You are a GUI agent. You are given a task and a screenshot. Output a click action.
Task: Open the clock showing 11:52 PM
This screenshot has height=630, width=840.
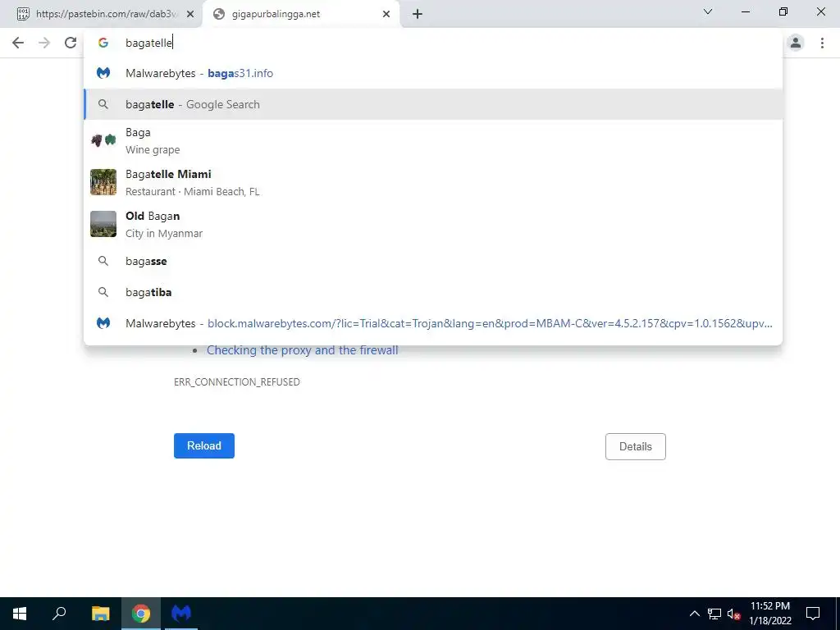(769, 614)
